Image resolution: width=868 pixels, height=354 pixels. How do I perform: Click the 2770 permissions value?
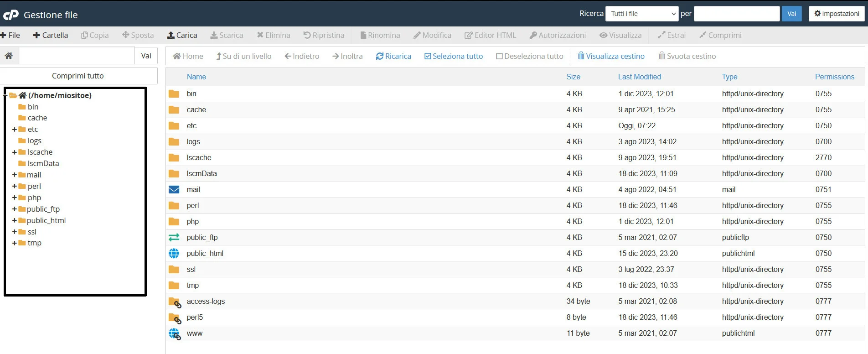click(824, 157)
